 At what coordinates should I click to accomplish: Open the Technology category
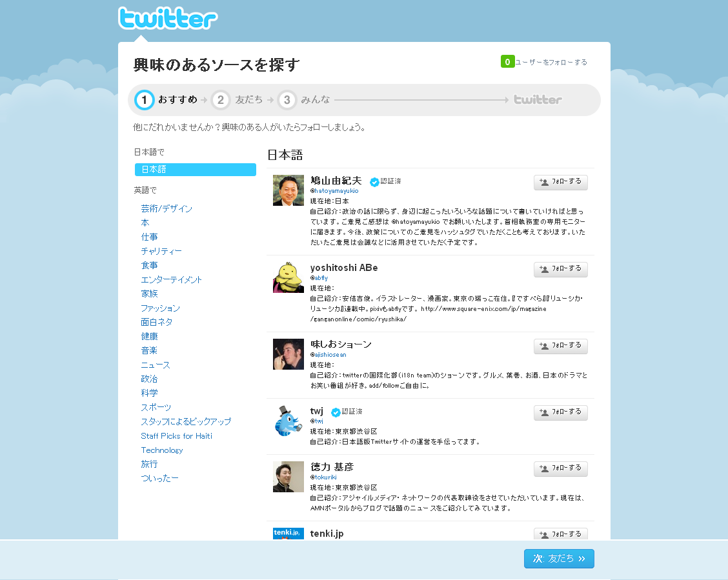click(x=161, y=450)
